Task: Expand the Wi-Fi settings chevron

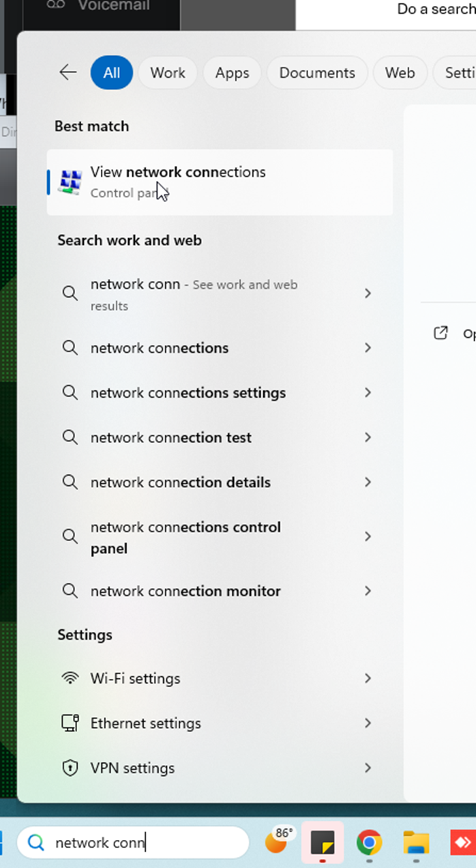Action: coord(368,678)
